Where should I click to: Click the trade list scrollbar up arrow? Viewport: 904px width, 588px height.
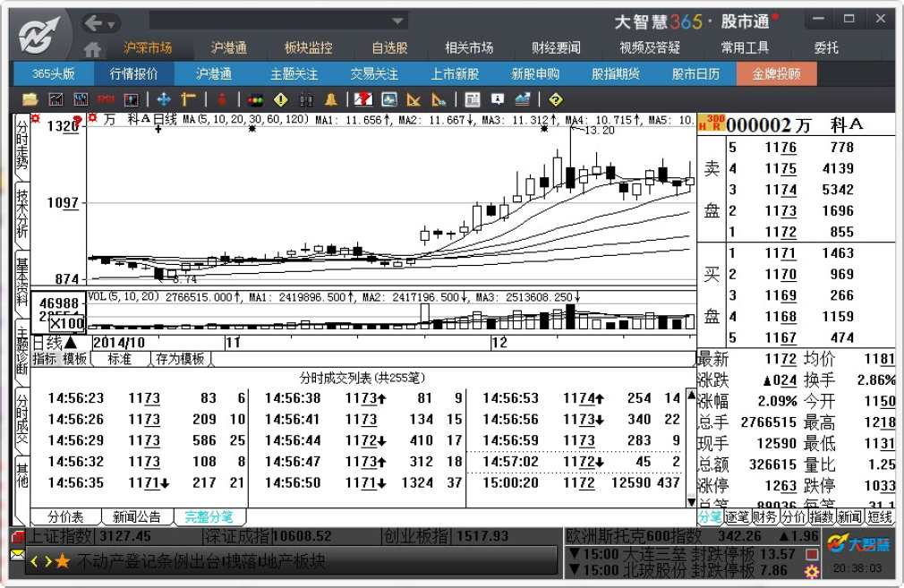691,396
